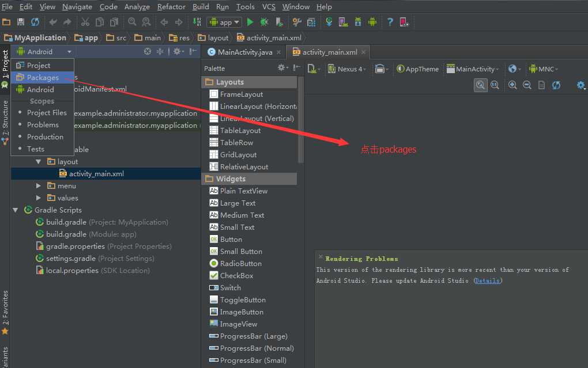The width and height of the screenshot is (588, 368).
Task: Undo the last action via toolbar arrow
Action: [x=53, y=22]
